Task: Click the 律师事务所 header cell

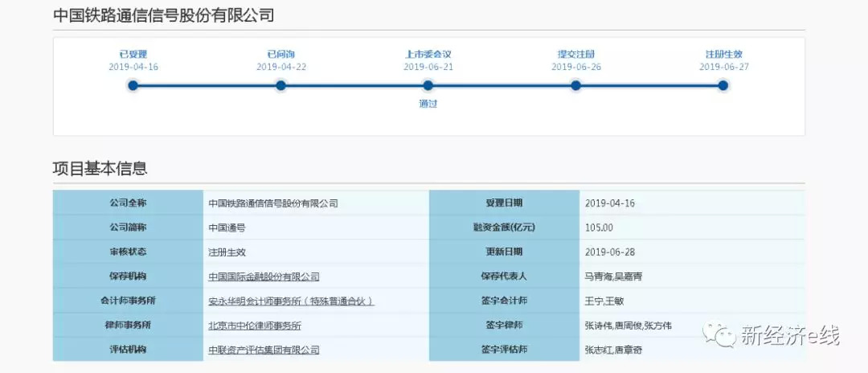Action: click(128, 324)
